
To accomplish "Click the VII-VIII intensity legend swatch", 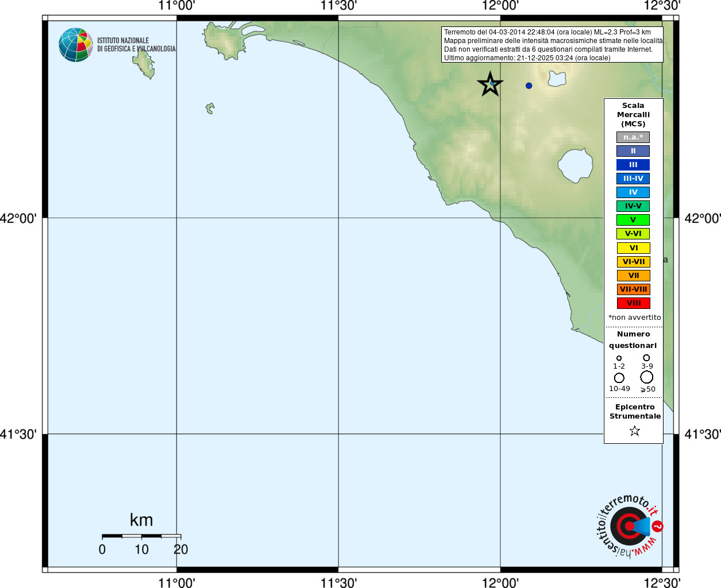I will pos(633,289).
